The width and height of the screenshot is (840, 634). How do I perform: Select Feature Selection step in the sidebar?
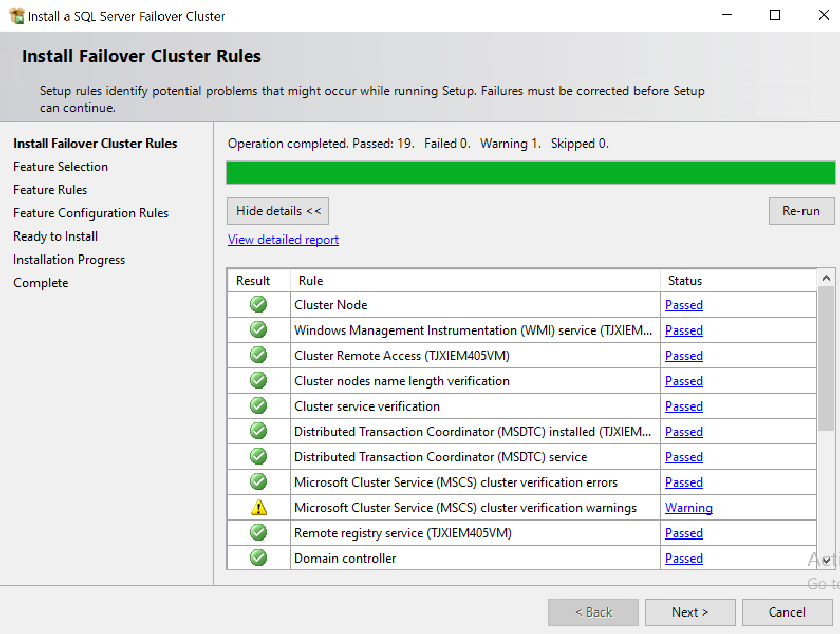pos(61,167)
